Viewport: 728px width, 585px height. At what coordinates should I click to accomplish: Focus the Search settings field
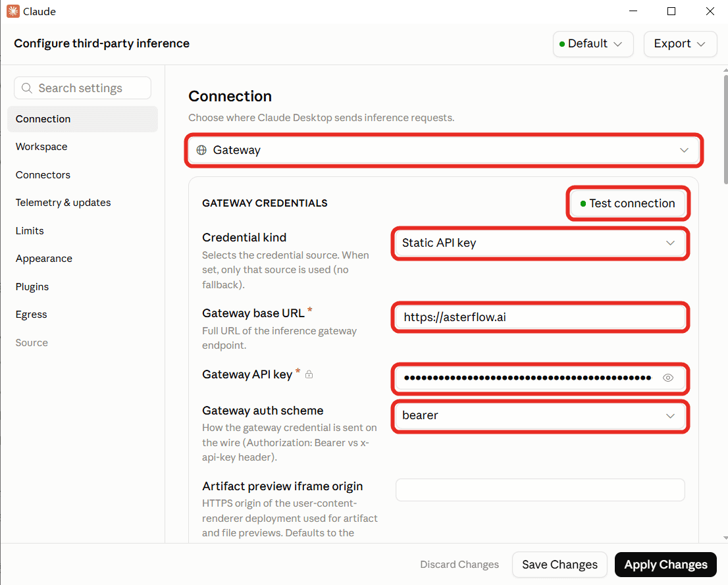click(x=83, y=88)
